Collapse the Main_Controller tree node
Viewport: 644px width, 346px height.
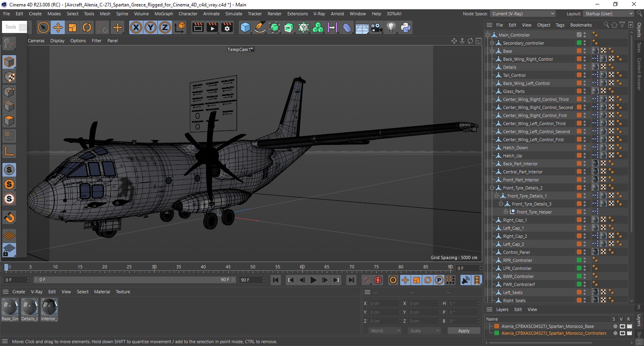(488, 35)
